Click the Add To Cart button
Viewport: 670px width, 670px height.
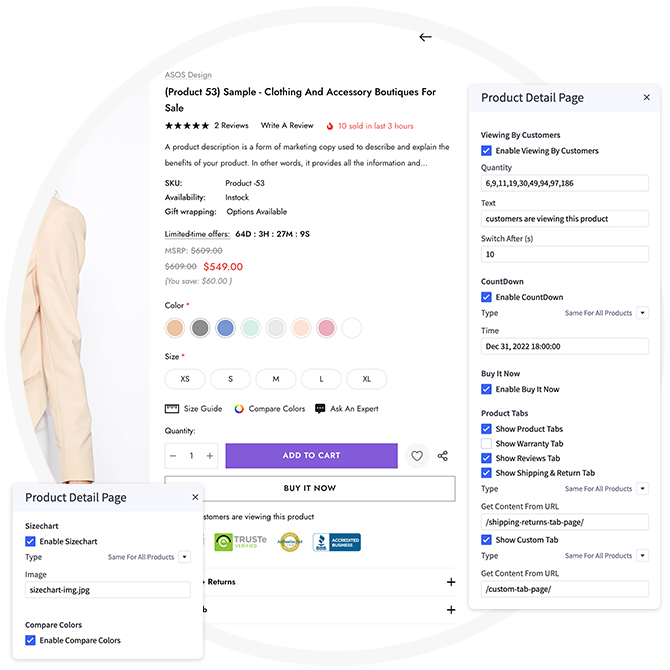pyautogui.click(x=311, y=456)
